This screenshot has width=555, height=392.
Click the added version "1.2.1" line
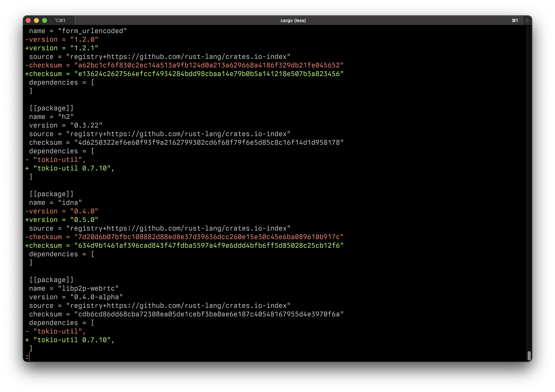click(62, 48)
